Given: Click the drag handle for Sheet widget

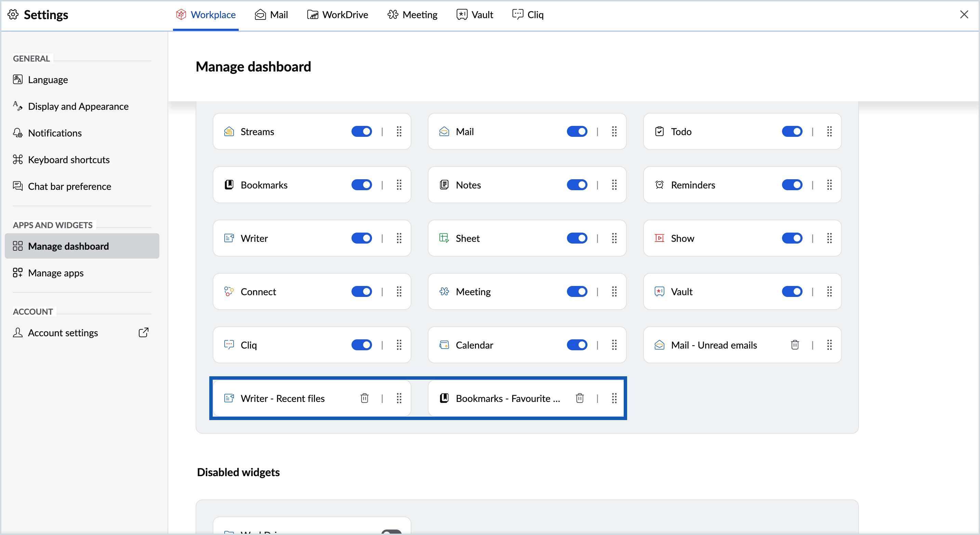Looking at the screenshot, I should pos(614,238).
